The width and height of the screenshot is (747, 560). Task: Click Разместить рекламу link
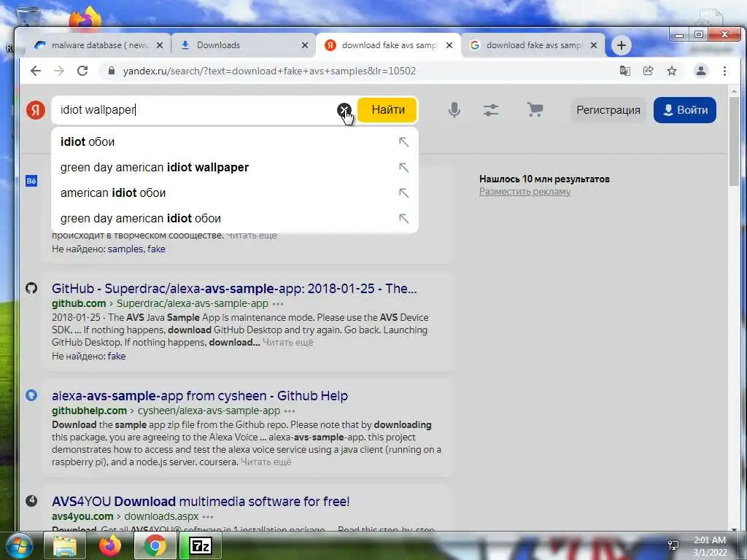[525, 192]
